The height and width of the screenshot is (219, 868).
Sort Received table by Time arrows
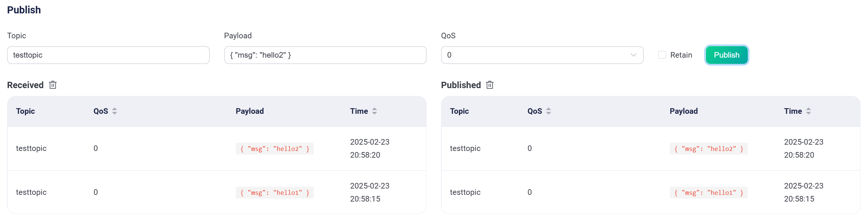374,111
